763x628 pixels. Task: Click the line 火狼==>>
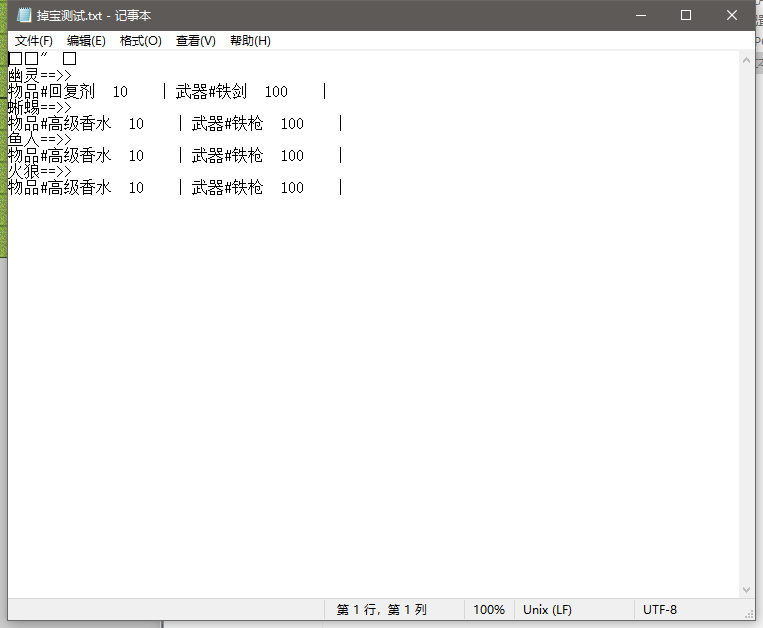(40, 171)
